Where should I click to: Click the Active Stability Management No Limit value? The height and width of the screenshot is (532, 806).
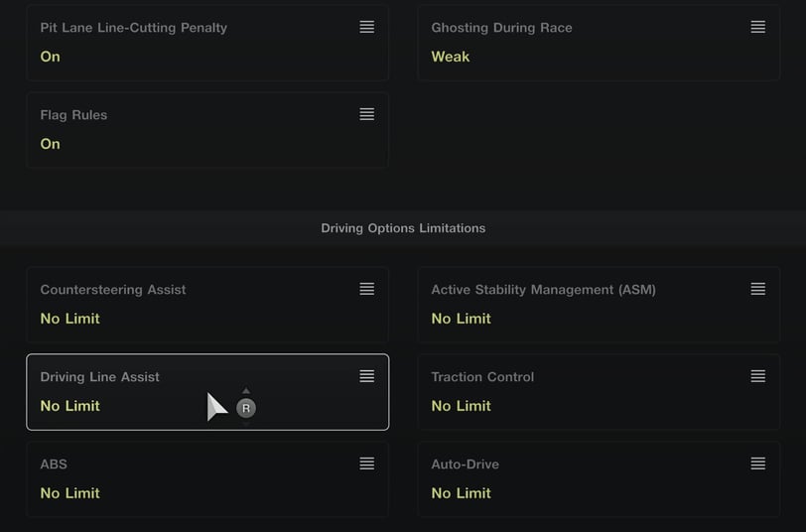coord(462,319)
